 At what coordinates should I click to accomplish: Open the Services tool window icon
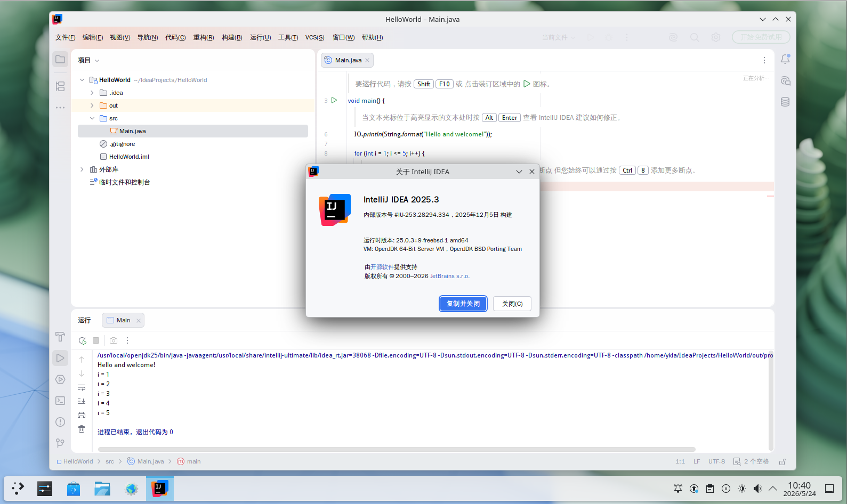[60, 379]
